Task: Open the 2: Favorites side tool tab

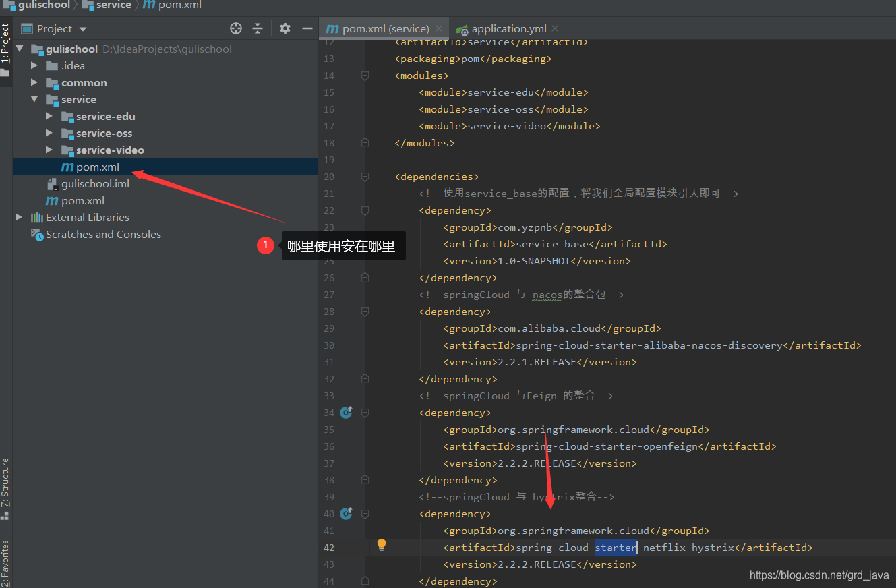Action: 5,564
